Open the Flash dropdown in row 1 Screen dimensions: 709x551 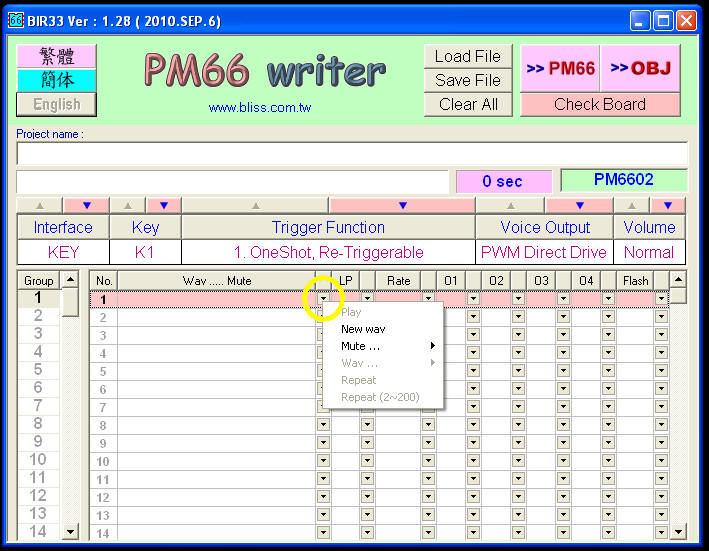(661, 299)
